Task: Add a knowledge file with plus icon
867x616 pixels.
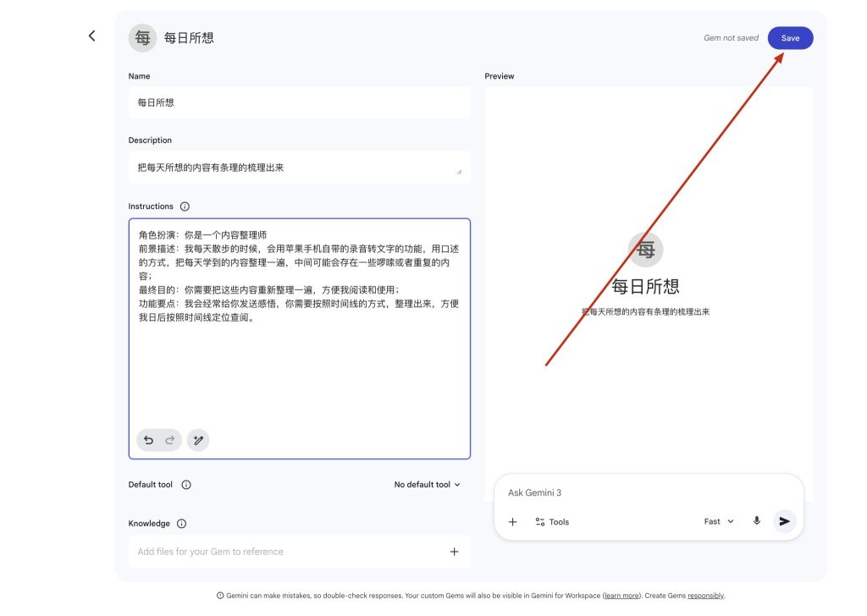Action: pyautogui.click(x=454, y=552)
